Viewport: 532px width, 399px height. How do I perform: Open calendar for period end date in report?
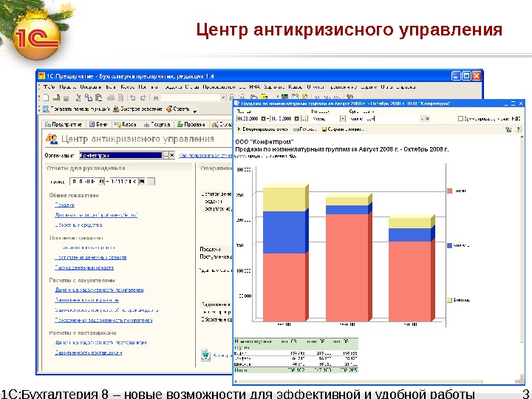pyautogui.click(x=296, y=119)
